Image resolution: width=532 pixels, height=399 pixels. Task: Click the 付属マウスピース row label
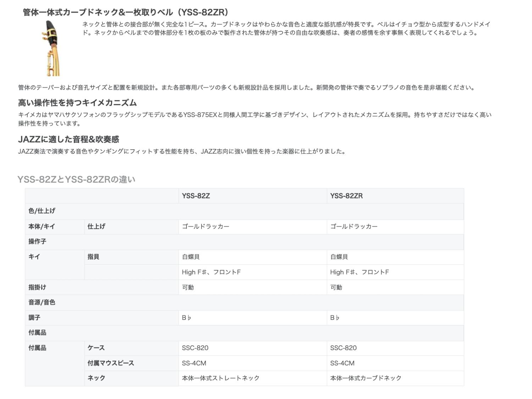tap(111, 363)
